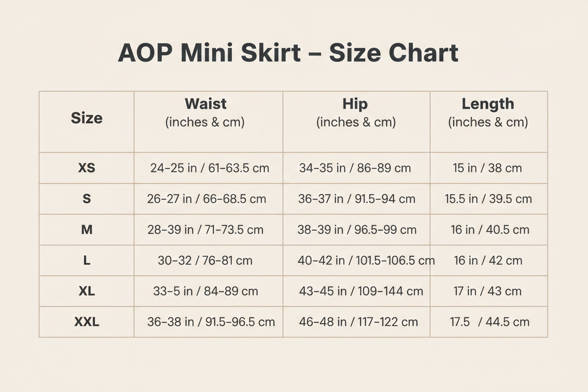Viewport: 588px width, 392px height.
Task: Select length cell 17.5 / 44.5 cm
Action: point(490,322)
